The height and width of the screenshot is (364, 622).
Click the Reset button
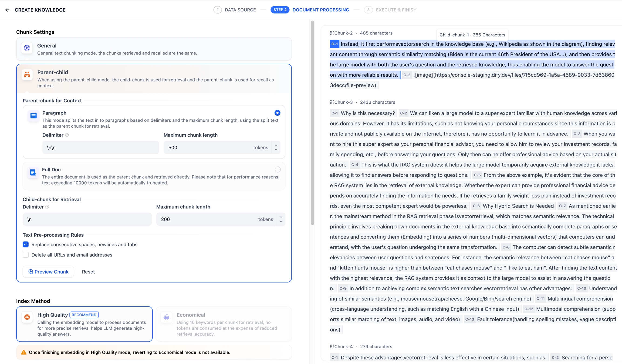point(88,272)
